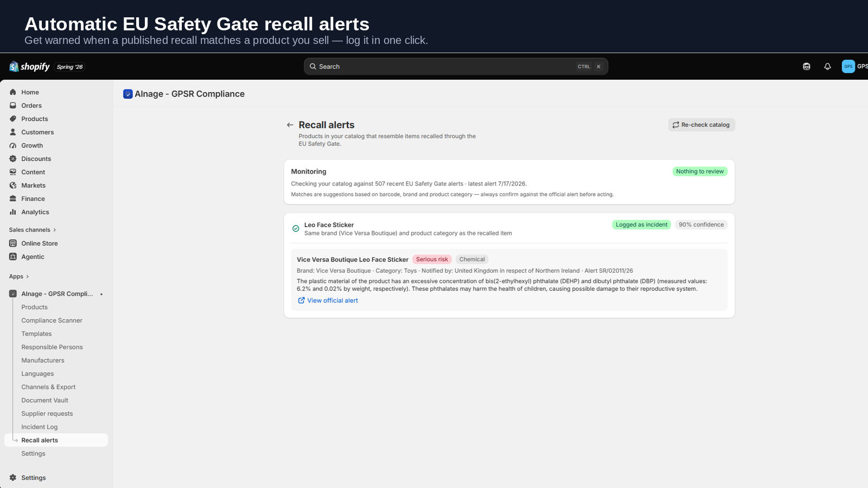Click the Analytics chart icon
The width and height of the screenshot is (868, 488).
coord(13,212)
